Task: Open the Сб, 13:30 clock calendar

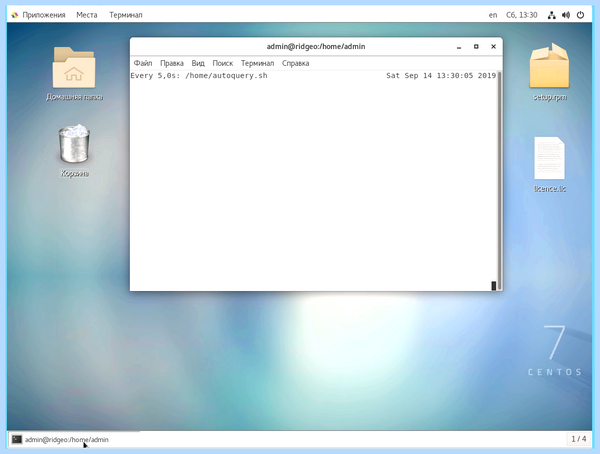Action: click(x=522, y=15)
